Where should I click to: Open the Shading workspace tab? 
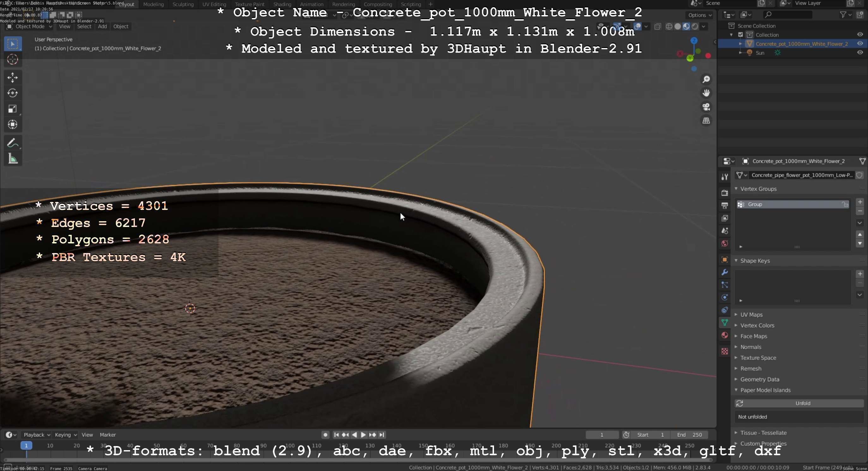282,4
